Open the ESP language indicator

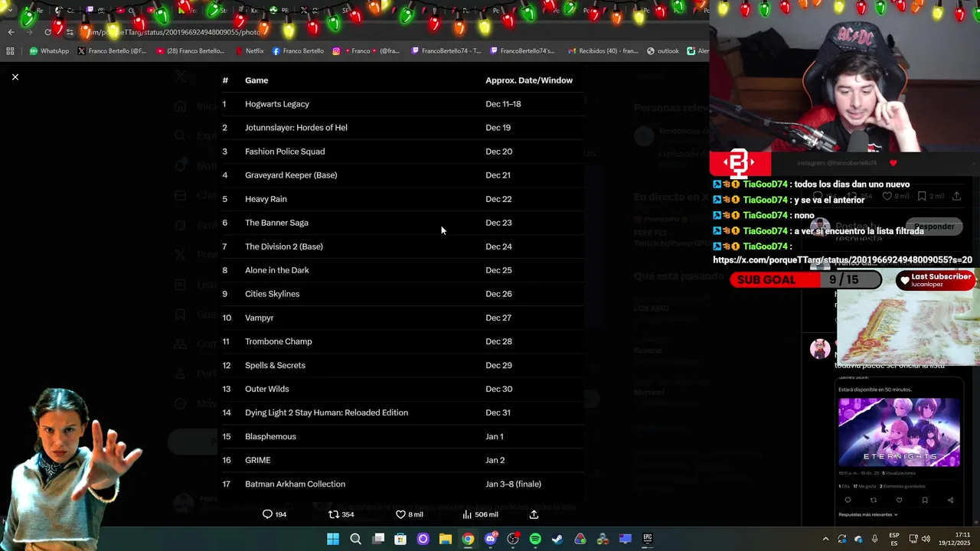coord(894,539)
